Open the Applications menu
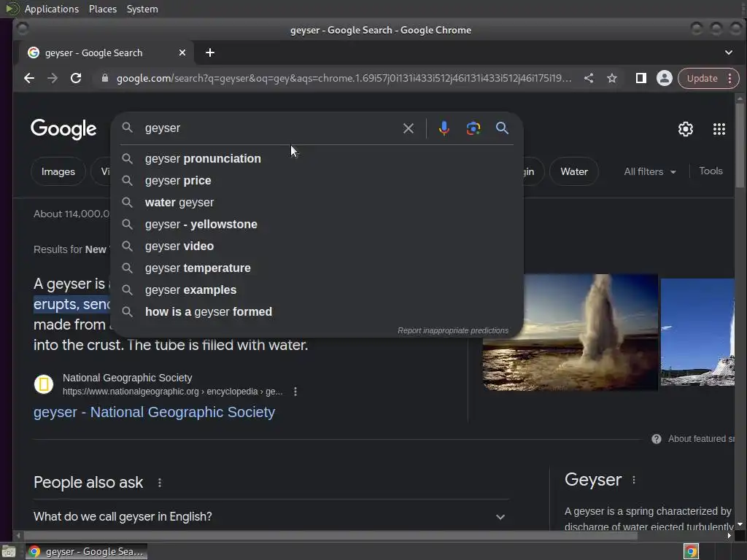 [52, 9]
